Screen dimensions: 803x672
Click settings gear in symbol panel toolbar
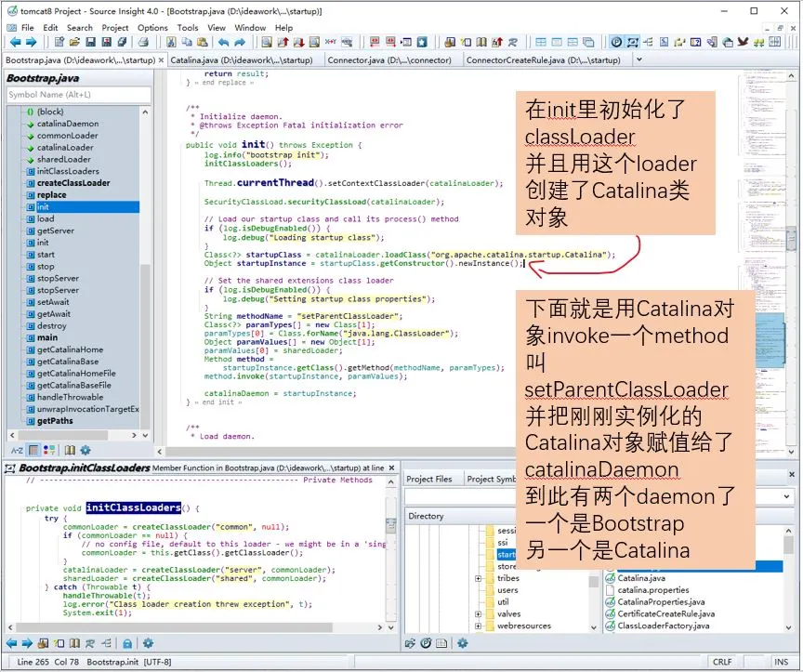(x=86, y=450)
